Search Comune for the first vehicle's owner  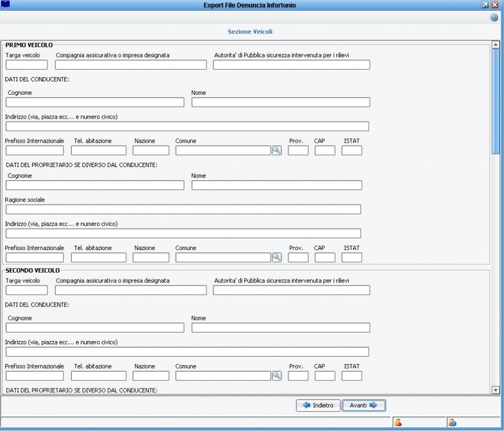point(277,258)
